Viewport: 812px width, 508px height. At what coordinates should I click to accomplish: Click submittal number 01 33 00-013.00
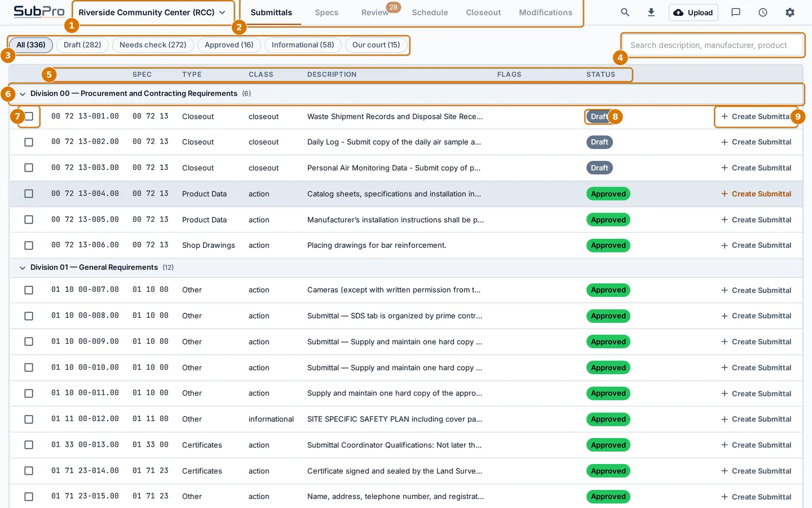pos(85,445)
